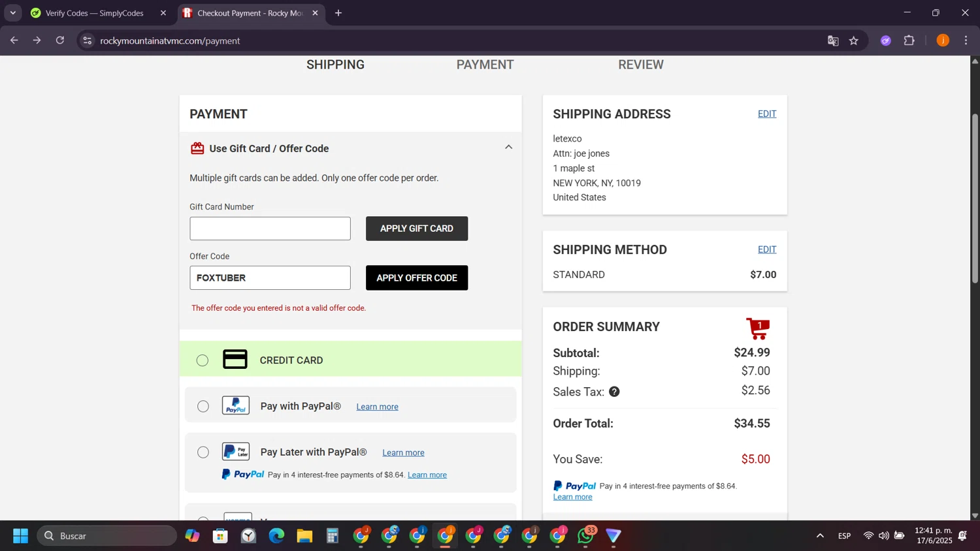Viewport: 980px width, 551px height.
Task: Open the Chrome three-dot menu
Action: click(966, 40)
